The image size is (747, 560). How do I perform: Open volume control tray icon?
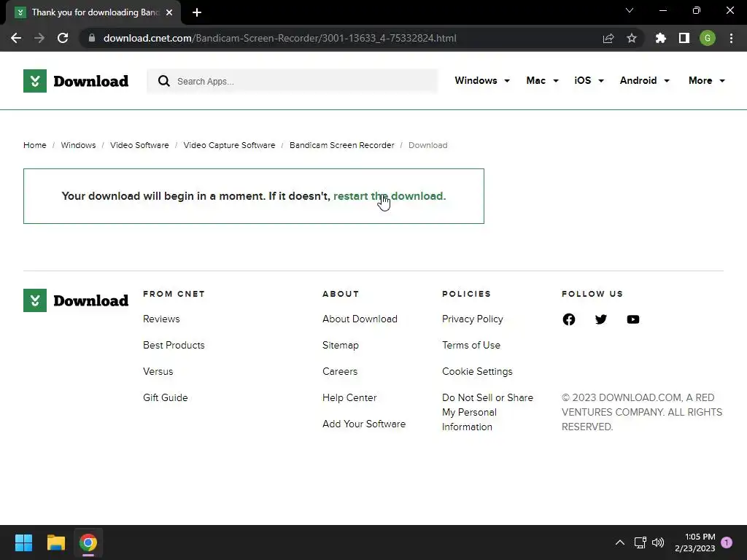(x=658, y=542)
